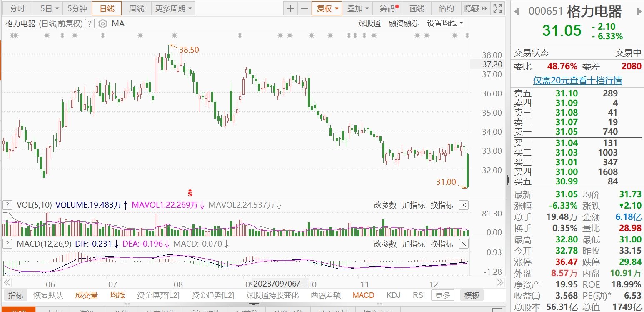Click the red S event marker under chart

click(190, 193)
